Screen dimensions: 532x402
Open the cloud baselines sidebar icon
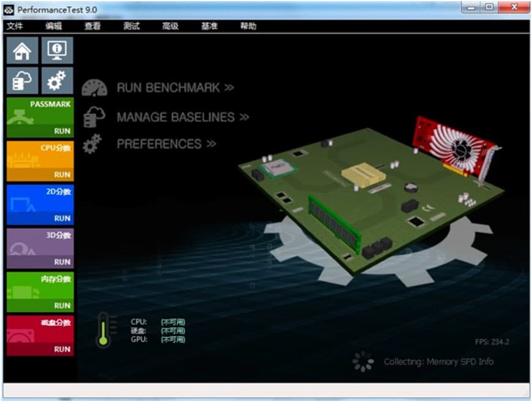tap(23, 80)
